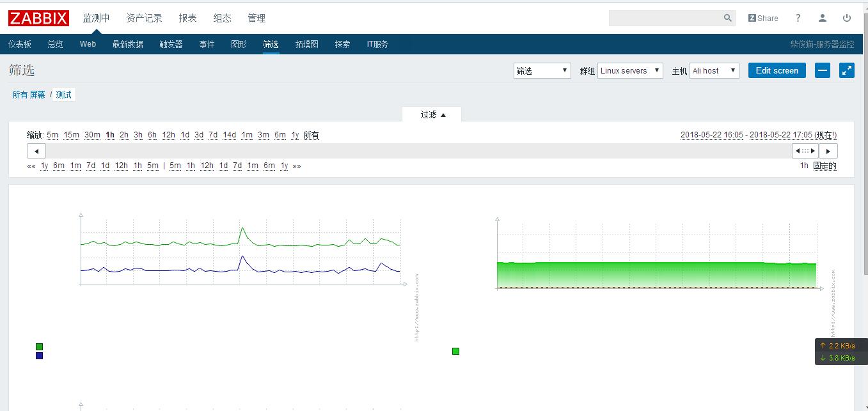
Task: Click the ZABBIX logo
Action: pyautogui.click(x=38, y=18)
